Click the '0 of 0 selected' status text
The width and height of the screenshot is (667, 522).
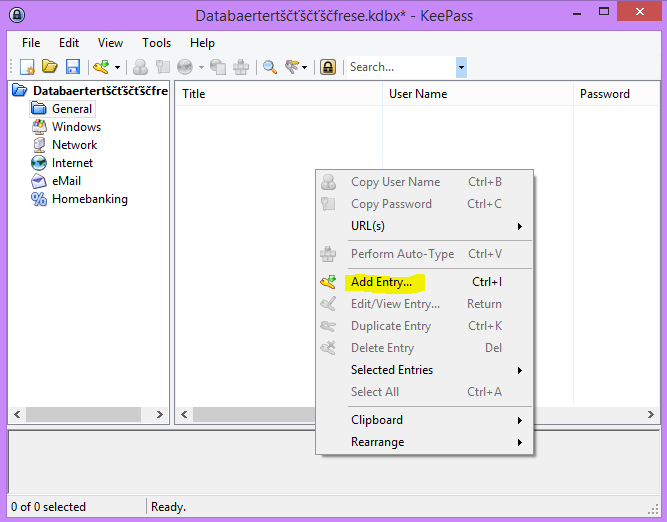point(48,507)
